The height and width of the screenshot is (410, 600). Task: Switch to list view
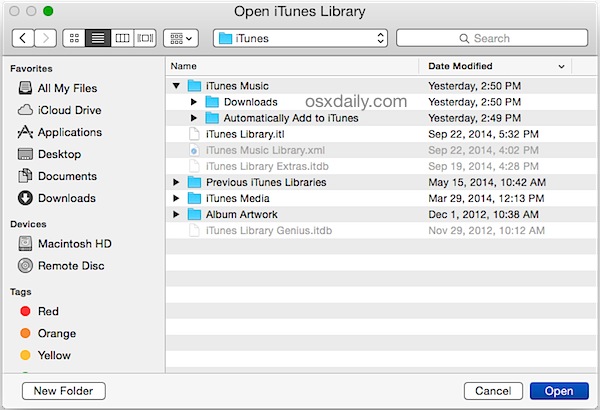tap(98, 38)
